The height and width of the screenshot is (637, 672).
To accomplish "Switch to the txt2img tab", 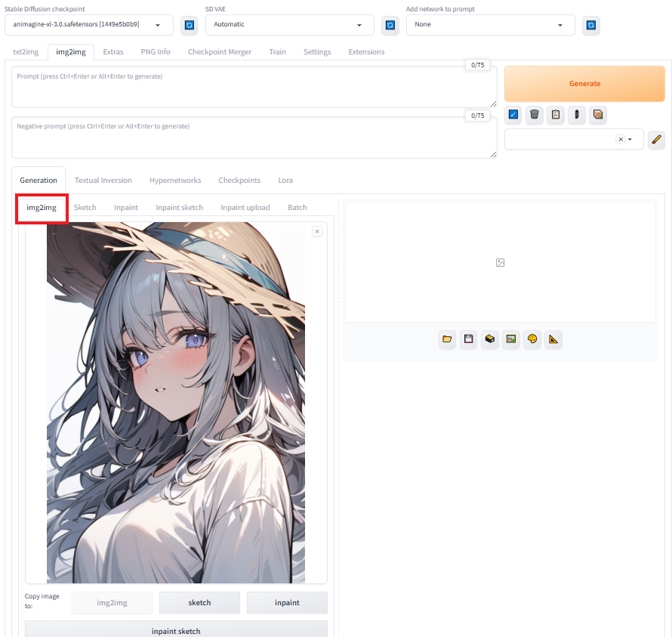I will coord(26,52).
